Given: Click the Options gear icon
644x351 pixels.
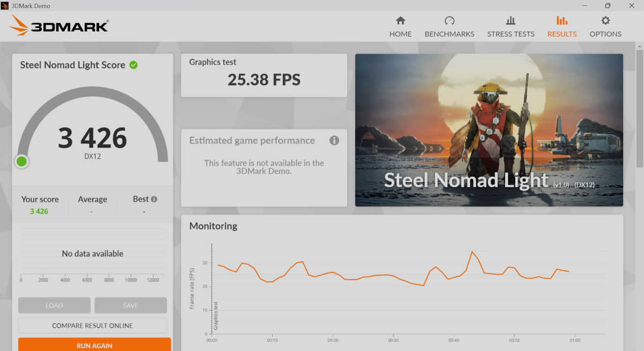Looking at the screenshot, I should click(x=605, y=21).
